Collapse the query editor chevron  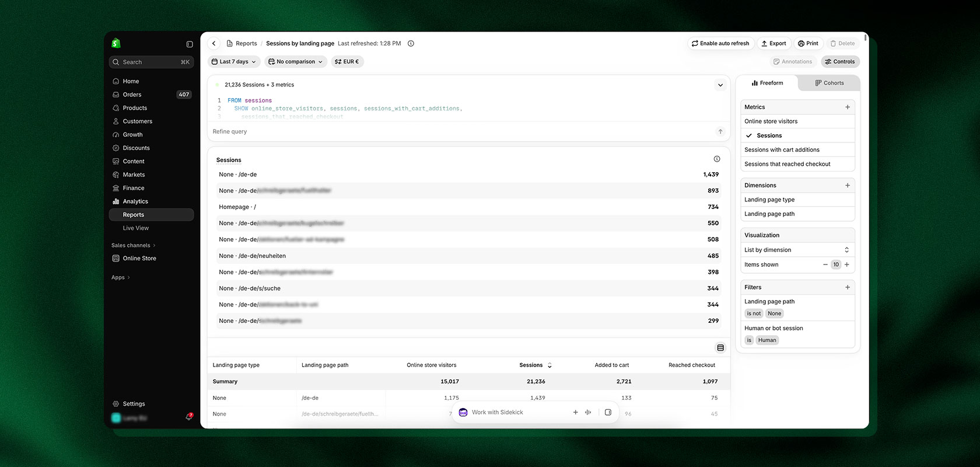[720, 85]
